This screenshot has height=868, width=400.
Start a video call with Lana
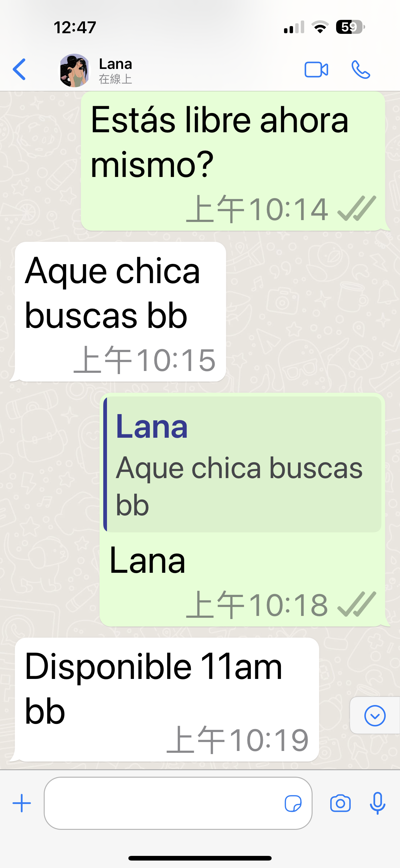[x=316, y=70]
